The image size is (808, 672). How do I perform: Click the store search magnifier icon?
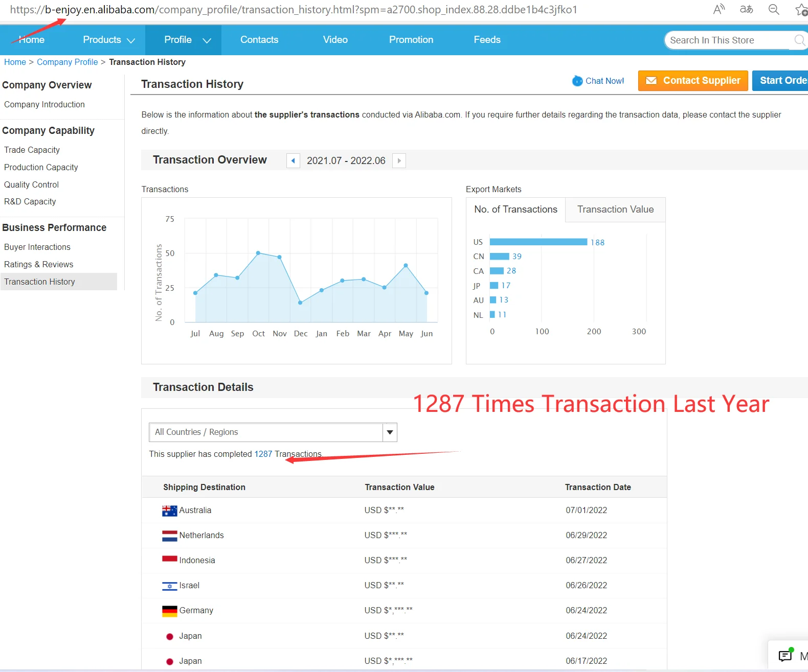pyautogui.click(x=799, y=40)
